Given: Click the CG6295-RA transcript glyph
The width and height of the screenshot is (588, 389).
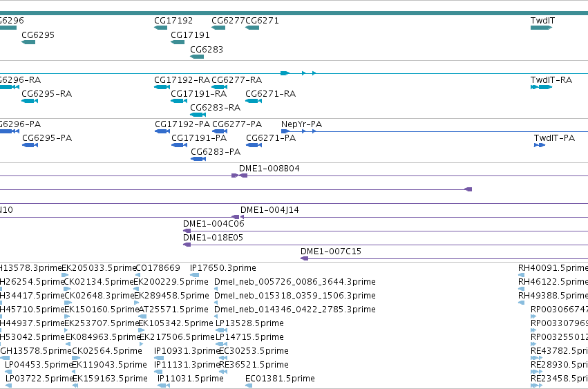Looking at the screenshot, I should point(30,101).
